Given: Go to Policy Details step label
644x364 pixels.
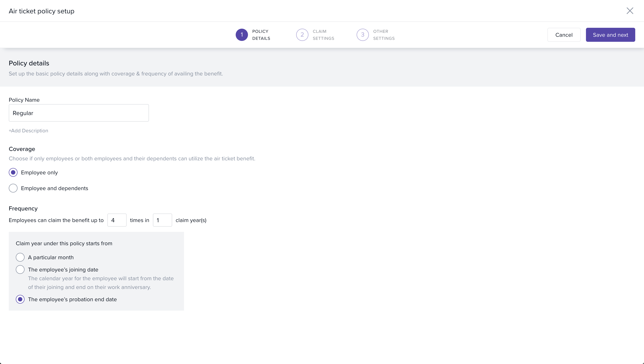Looking at the screenshot, I should tap(261, 35).
